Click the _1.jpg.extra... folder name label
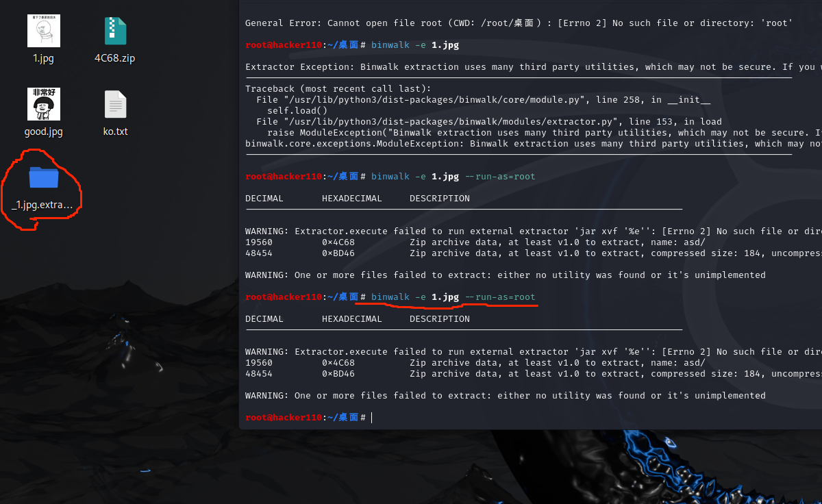822x504 pixels. tap(42, 204)
